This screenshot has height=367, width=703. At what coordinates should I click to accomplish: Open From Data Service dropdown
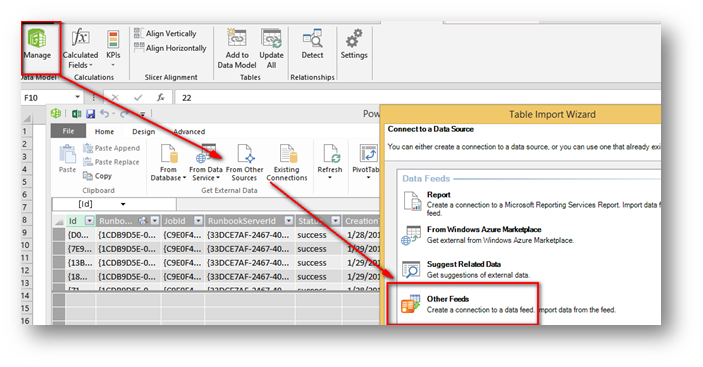click(x=205, y=162)
